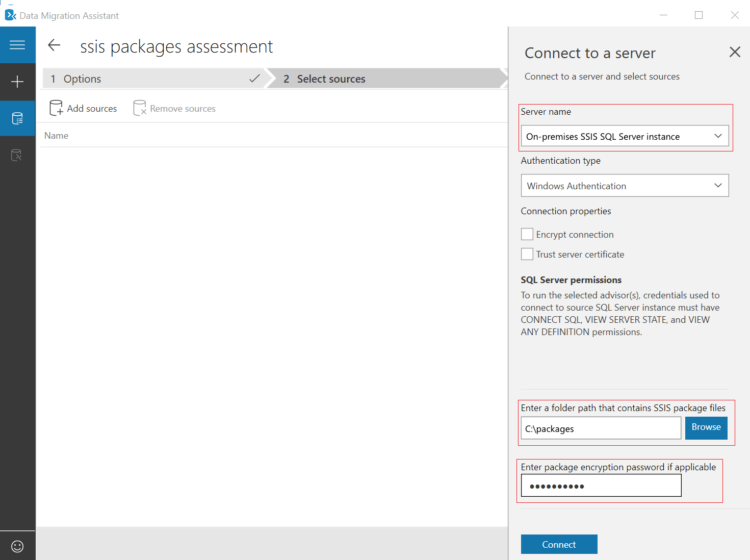Focus the package encryption password field
The image size is (750, 560).
tap(601, 486)
